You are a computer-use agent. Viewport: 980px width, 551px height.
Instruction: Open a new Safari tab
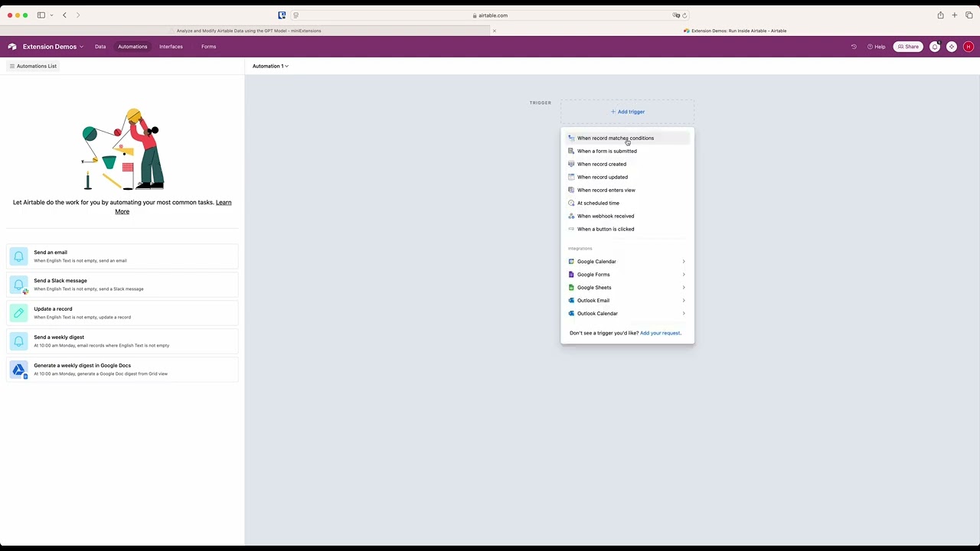click(x=954, y=15)
